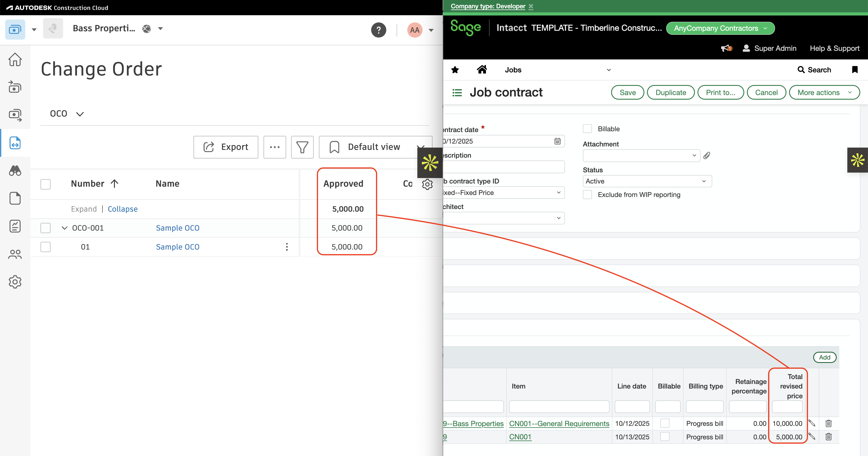This screenshot has height=456, width=868.
Task: Collapse the OCO-001 row chevron
Action: (64, 228)
